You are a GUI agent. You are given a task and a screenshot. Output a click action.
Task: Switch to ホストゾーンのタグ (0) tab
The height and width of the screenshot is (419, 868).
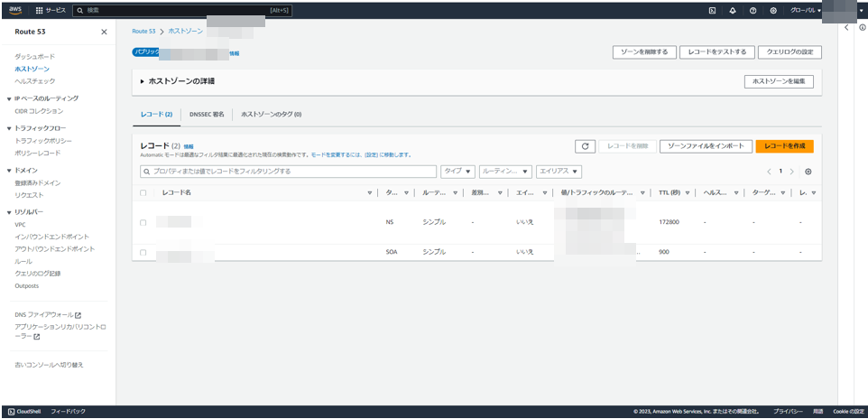pyautogui.click(x=272, y=115)
